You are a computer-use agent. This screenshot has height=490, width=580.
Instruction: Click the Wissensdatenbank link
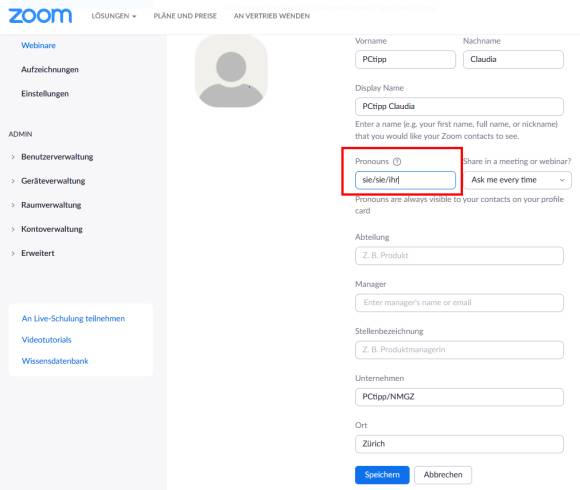55,361
